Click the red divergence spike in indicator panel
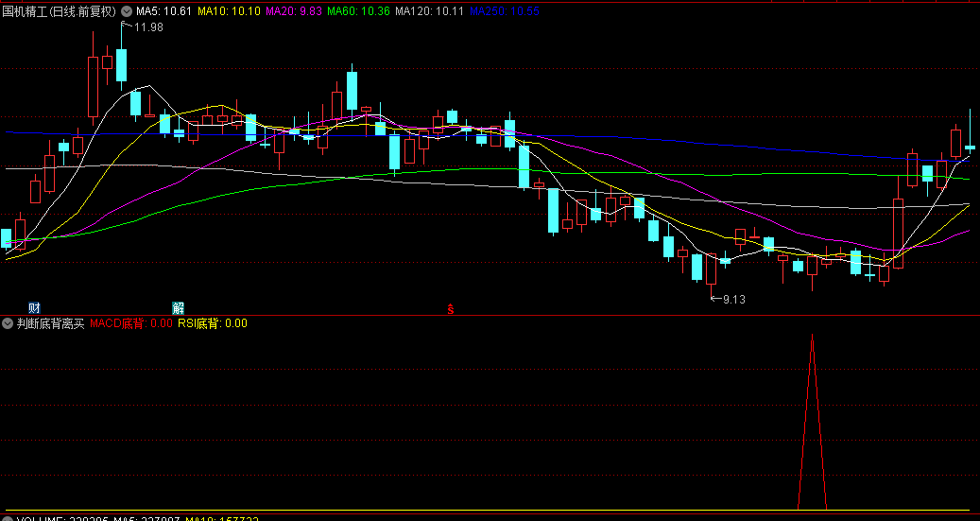This screenshot has height=521, width=980. (x=812, y=422)
